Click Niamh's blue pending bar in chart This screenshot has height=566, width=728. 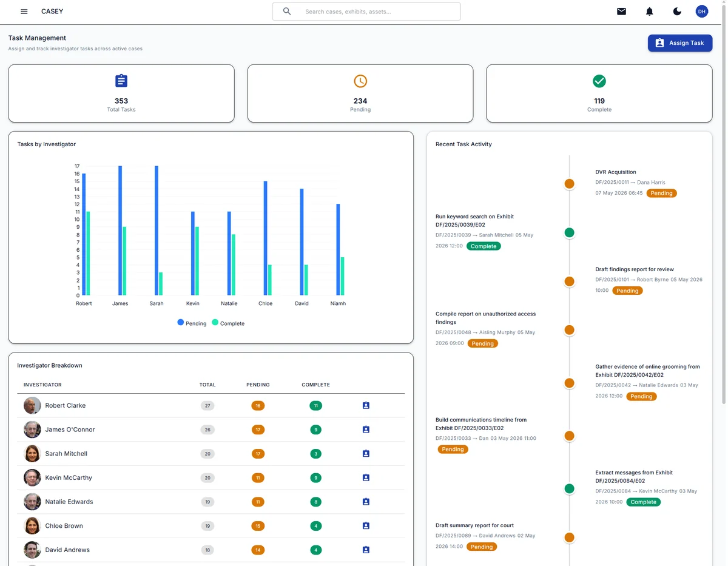click(339, 249)
